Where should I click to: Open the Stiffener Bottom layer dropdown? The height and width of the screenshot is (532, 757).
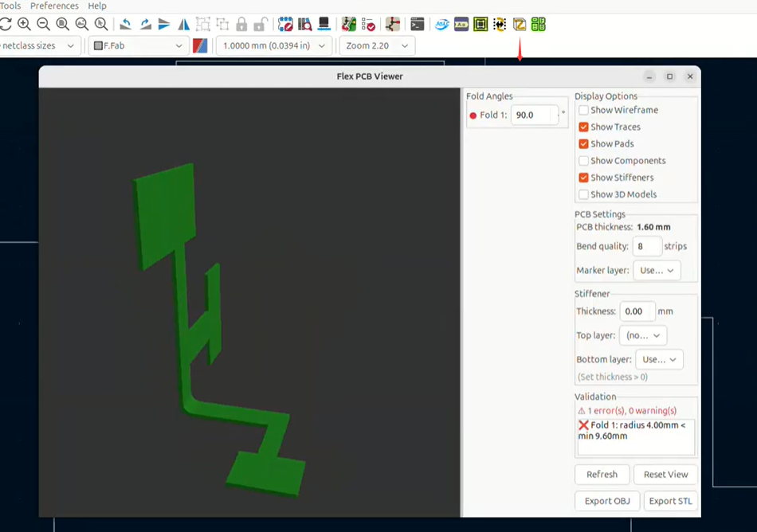659,359
